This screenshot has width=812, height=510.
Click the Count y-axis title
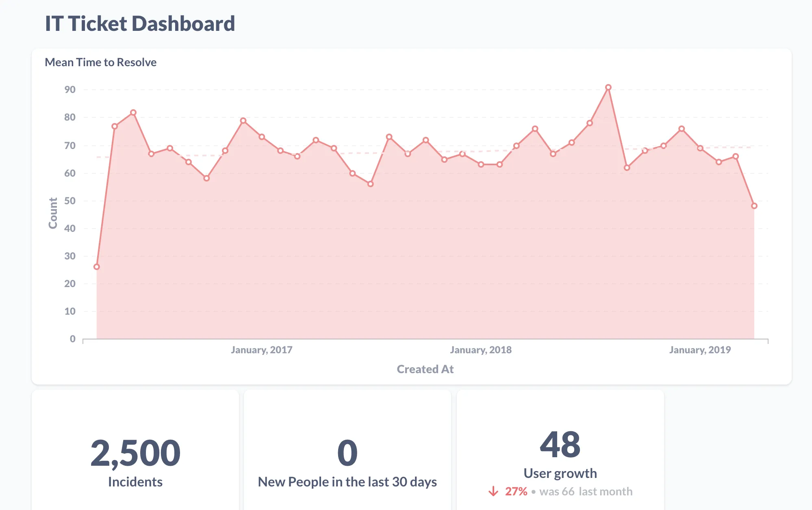[53, 213]
